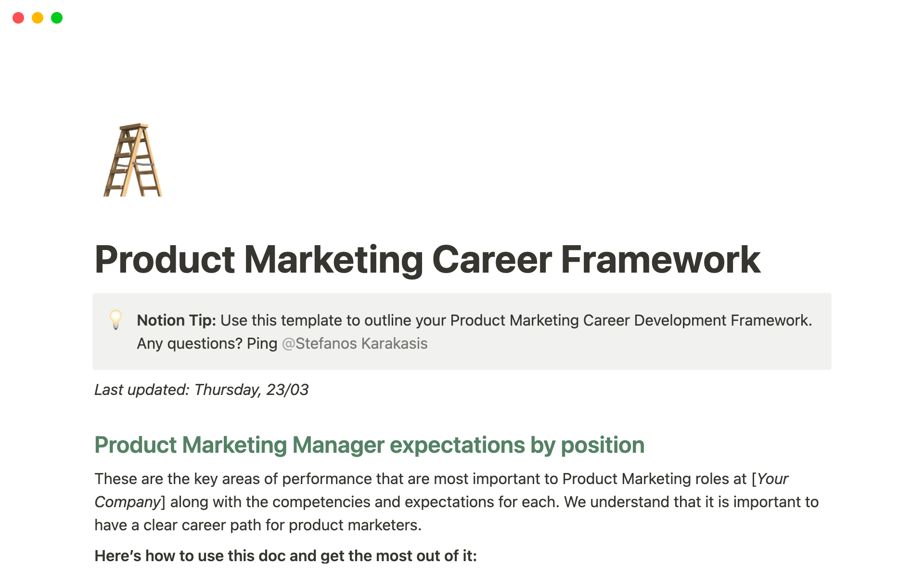The image size is (924, 578).
Task: Click the red close window control
Action: pyautogui.click(x=18, y=18)
